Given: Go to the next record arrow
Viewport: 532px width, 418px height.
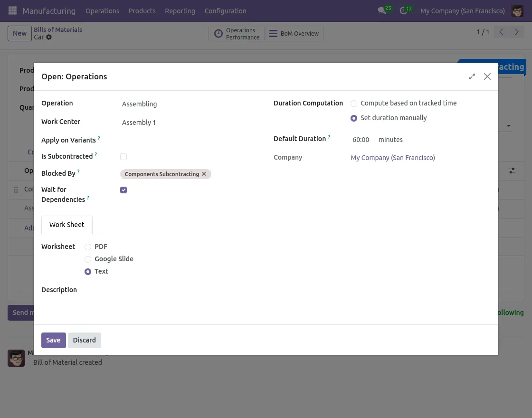Looking at the screenshot, I should 516,32.
